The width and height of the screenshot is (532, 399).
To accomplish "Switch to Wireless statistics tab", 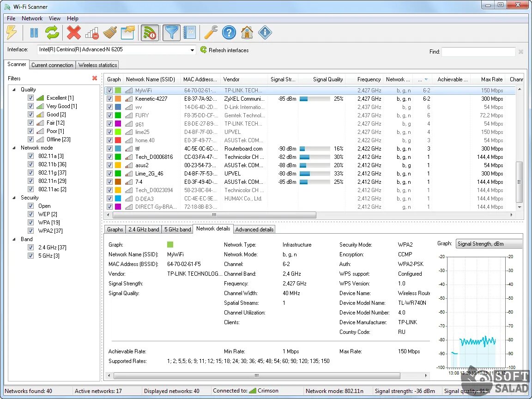I will (x=98, y=65).
